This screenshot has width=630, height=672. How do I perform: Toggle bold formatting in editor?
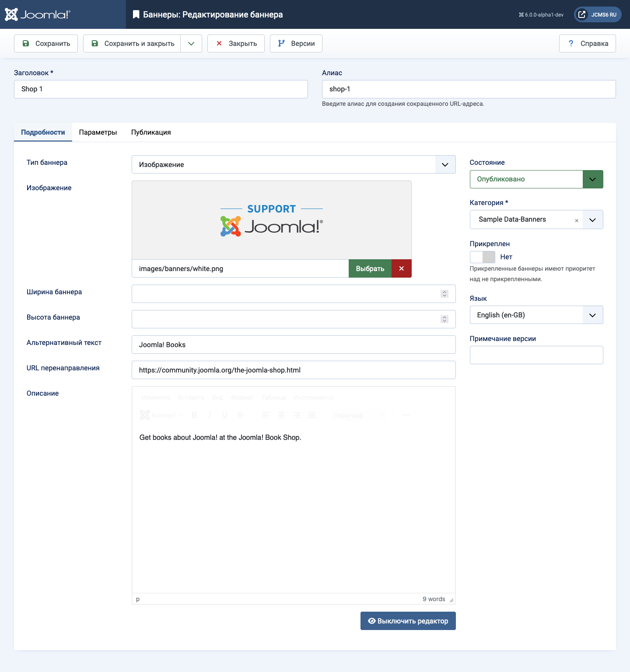[x=195, y=415]
